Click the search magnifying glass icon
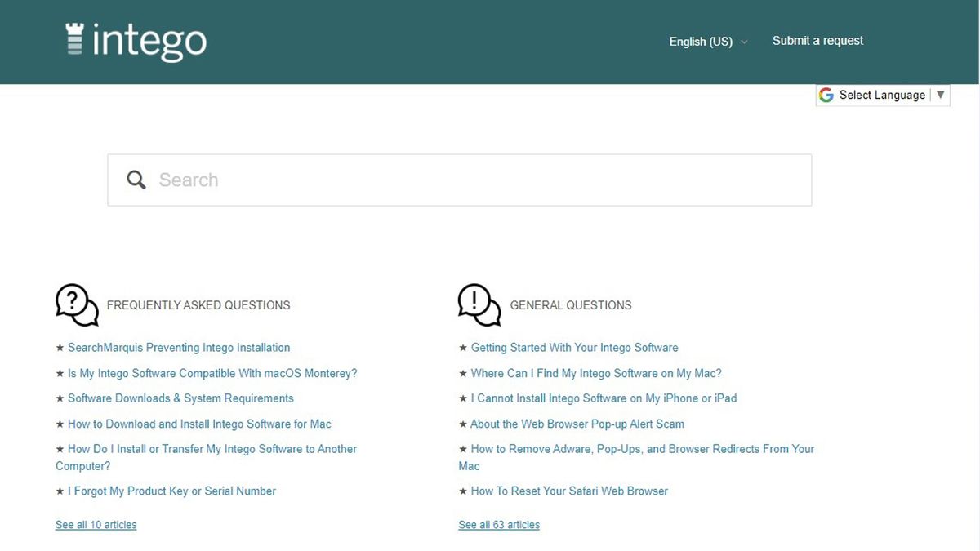 tap(136, 180)
